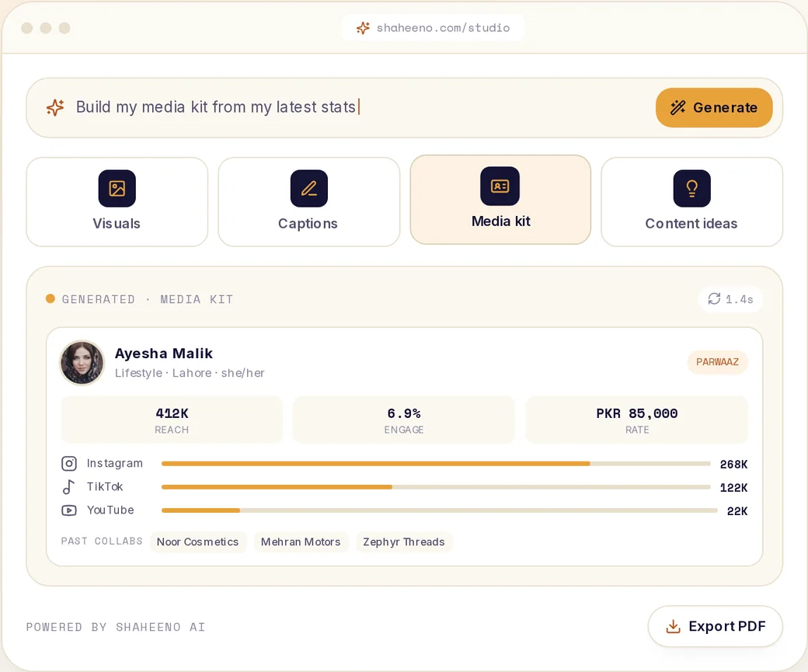Select the Mehran Motors collab chip
This screenshot has height=672, width=808.
click(x=301, y=541)
